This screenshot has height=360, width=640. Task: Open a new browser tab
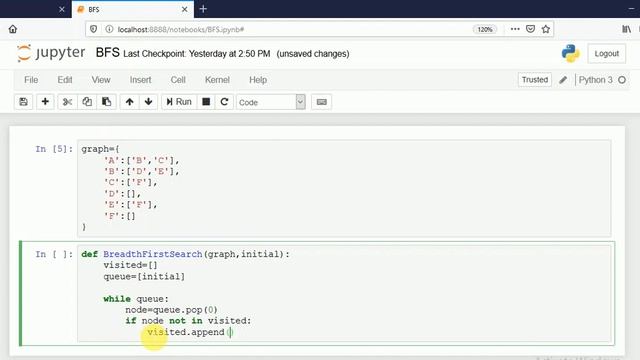point(203,9)
